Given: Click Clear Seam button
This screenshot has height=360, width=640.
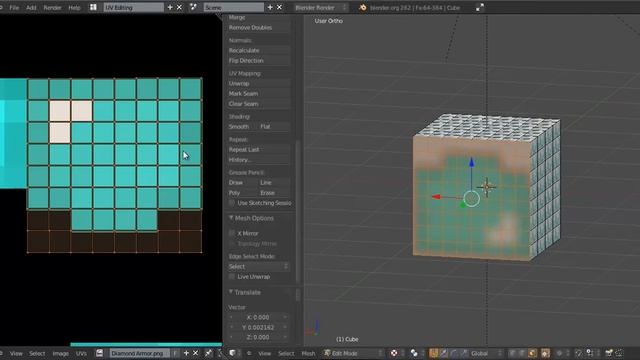Looking at the screenshot, I should tap(258, 104).
